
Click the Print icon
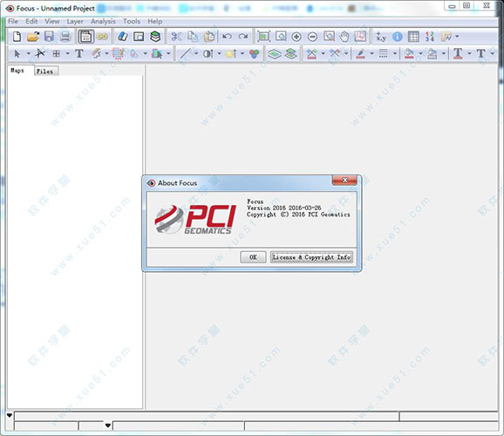point(65,37)
